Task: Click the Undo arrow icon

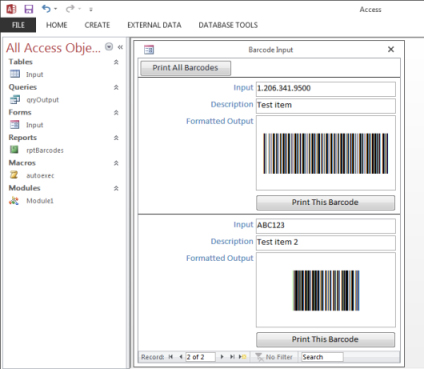Action: tap(46, 9)
